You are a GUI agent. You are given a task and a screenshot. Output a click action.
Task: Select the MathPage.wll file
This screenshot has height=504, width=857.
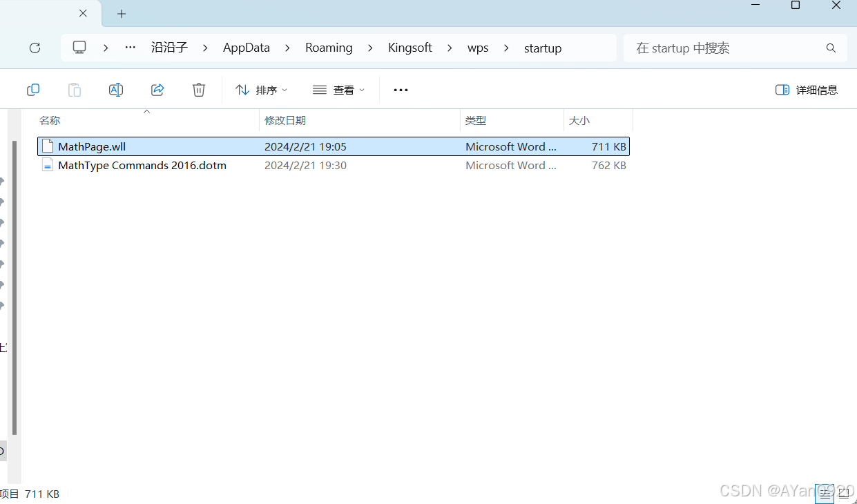click(334, 146)
